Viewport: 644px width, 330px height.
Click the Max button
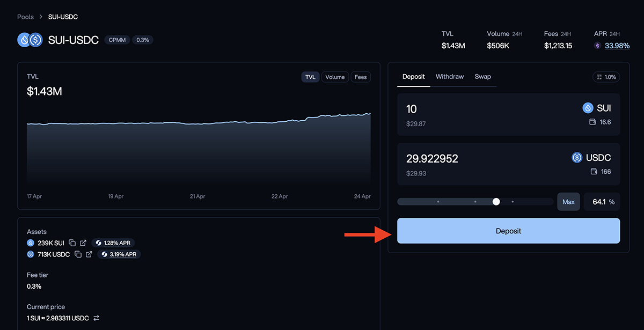click(568, 202)
